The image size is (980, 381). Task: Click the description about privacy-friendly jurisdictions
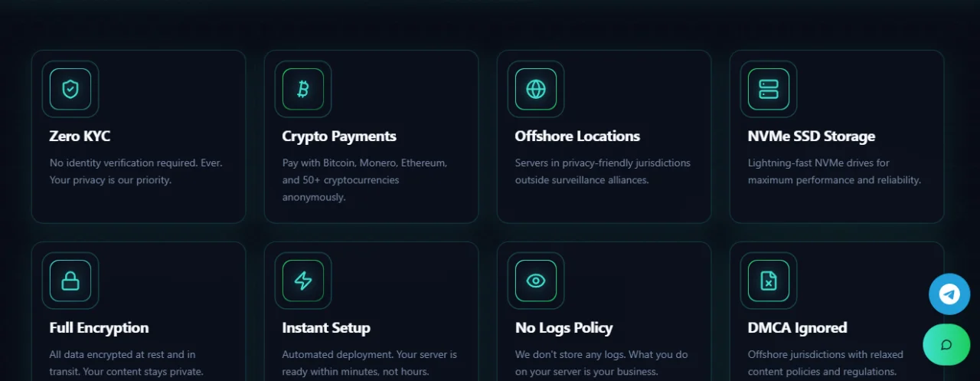(603, 172)
